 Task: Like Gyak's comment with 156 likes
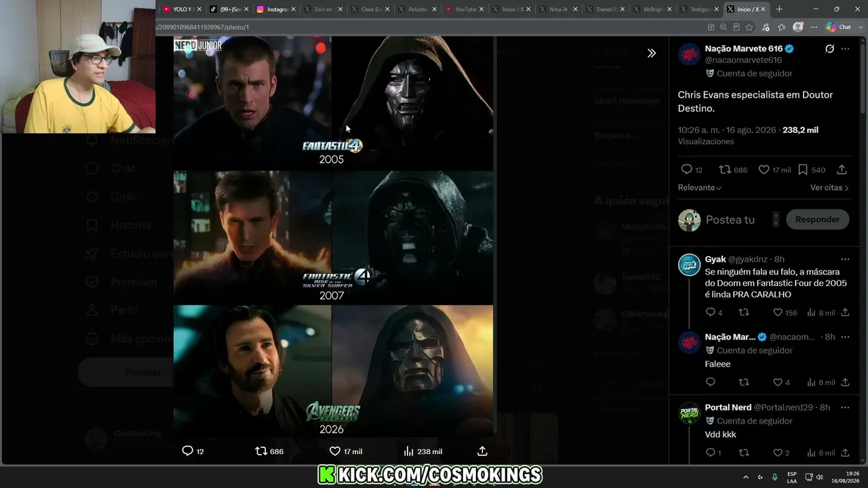(778, 312)
